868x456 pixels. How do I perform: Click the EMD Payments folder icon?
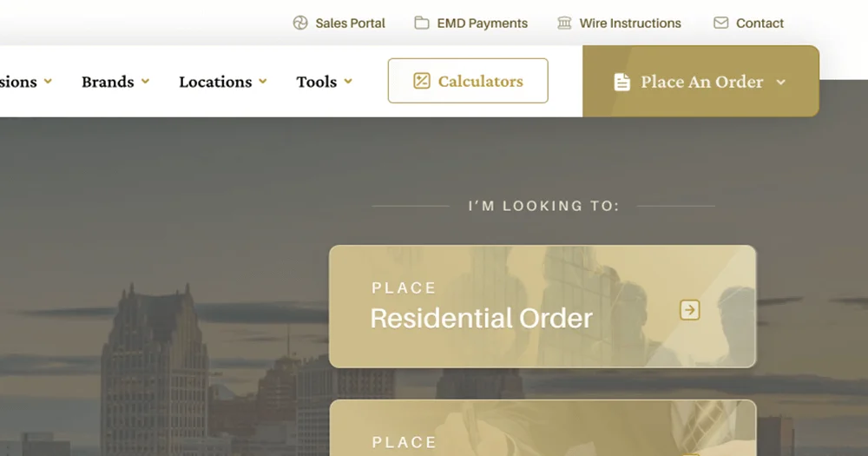coord(422,23)
